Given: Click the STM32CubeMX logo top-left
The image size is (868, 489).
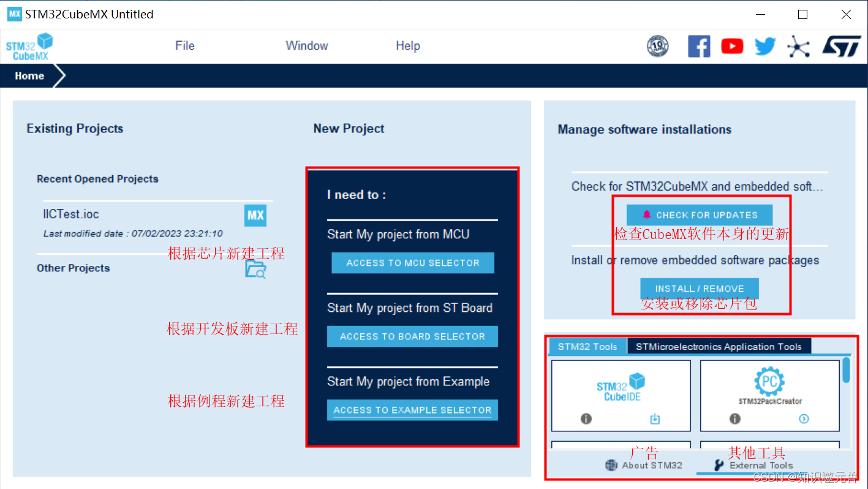Looking at the screenshot, I should pos(29,47).
